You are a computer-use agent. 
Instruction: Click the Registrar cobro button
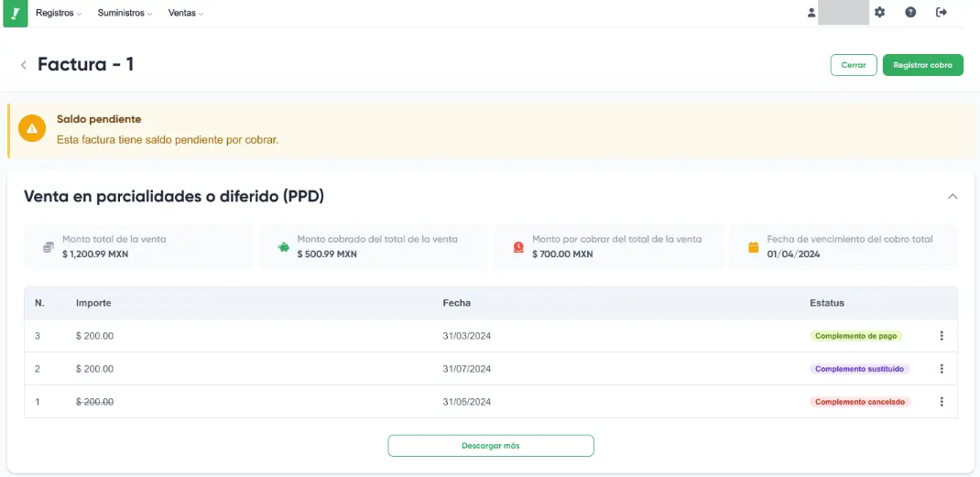coord(923,65)
